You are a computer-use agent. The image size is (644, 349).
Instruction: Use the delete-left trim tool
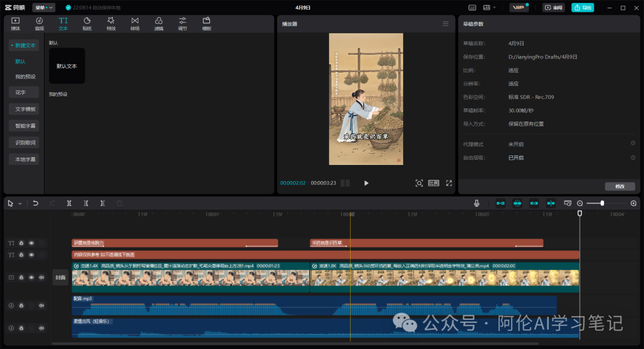(x=86, y=203)
